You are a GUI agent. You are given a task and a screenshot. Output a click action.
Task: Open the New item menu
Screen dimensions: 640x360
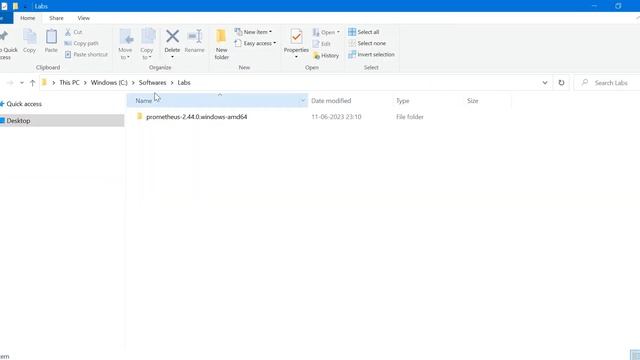click(x=253, y=32)
